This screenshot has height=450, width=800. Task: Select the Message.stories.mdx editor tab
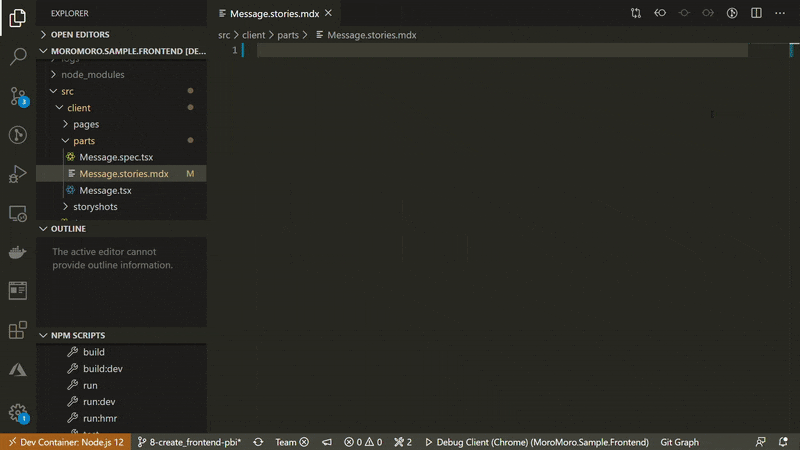[x=274, y=14]
